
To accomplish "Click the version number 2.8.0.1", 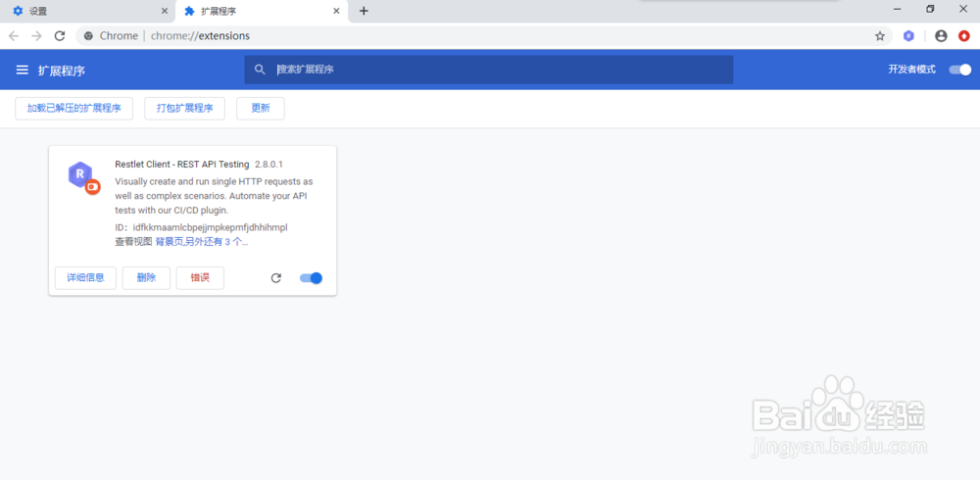I will pos(269,165).
